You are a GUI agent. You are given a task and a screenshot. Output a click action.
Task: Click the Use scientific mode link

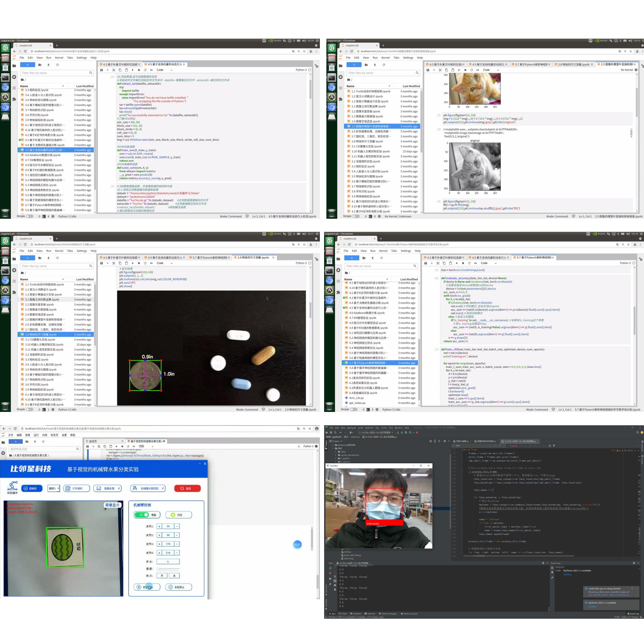[598, 595]
